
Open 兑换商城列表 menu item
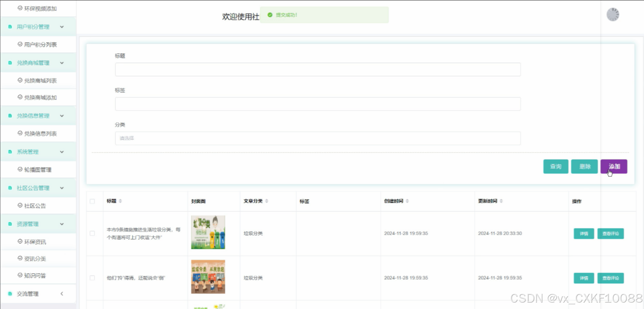coord(38,81)
